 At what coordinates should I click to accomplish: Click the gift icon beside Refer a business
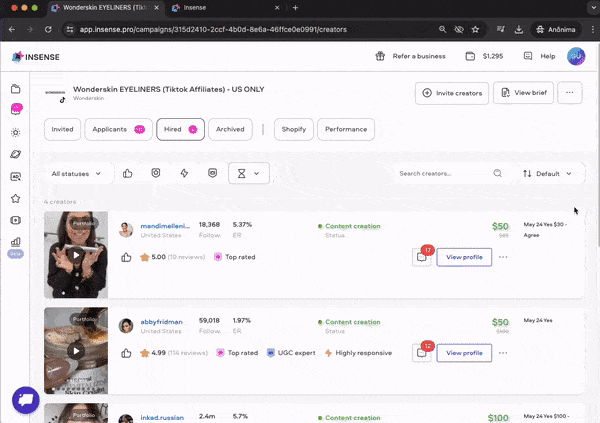coord(380,56)
